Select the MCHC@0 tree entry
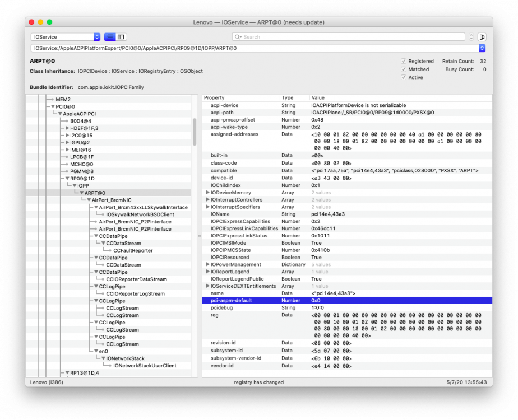The image size is (518, 420). coord(82,164)
